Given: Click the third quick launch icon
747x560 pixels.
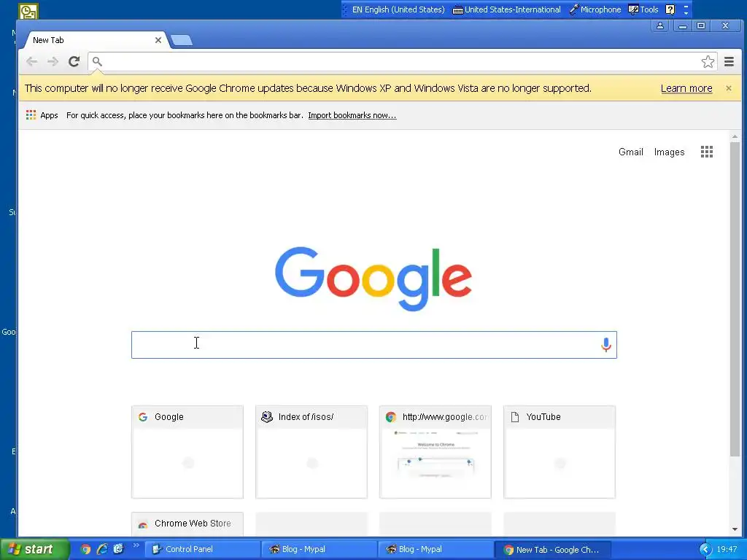Looking at the screenshot, I should (118, 549).
